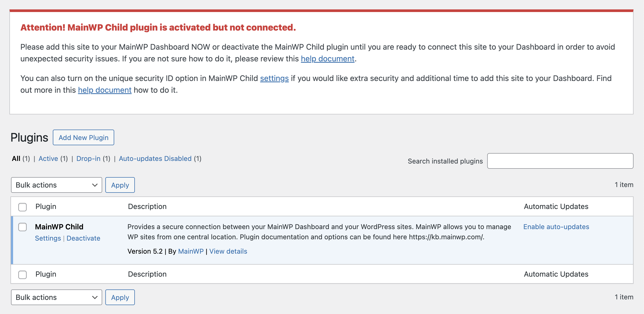Open MainWP Child Settings link

(x=48, y=238)
